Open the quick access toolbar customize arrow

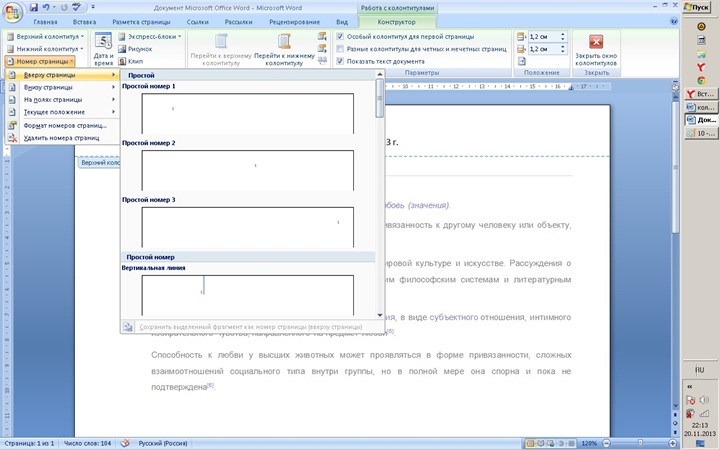coord(93,7)
